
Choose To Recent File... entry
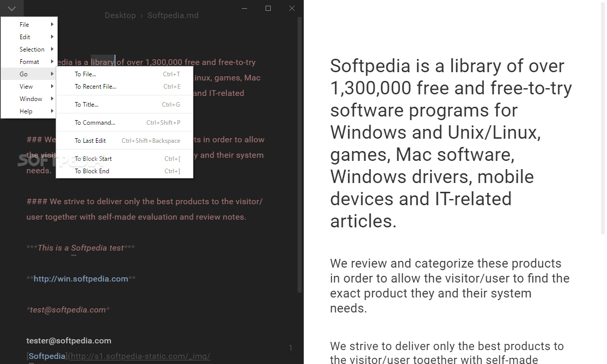tap(125, 86)
